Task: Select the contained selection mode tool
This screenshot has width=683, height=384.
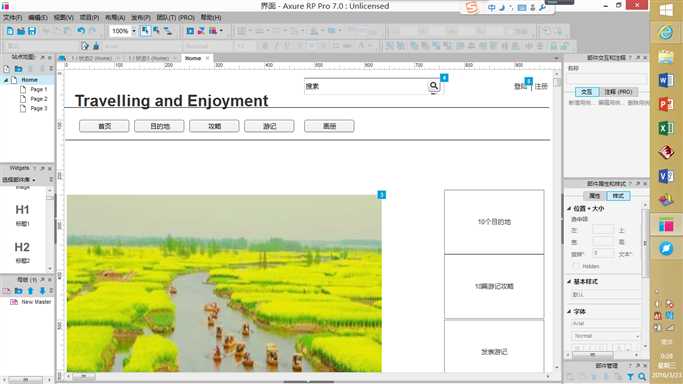Action: (x=156, y=31)
